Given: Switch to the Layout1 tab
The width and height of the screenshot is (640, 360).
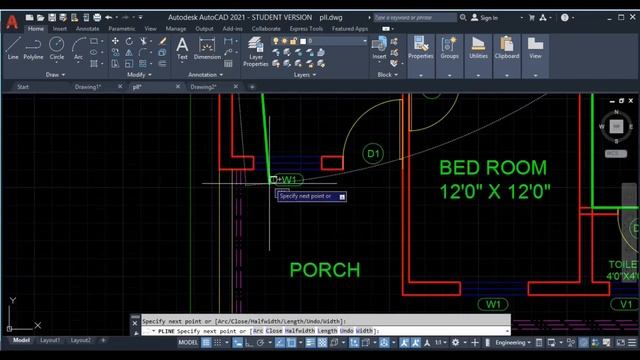Looking at the screenshot, I should coord(50,340).
